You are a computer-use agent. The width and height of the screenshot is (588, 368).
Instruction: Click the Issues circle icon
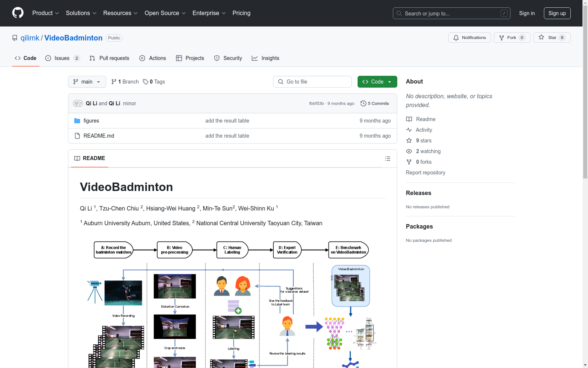(48, 58)
